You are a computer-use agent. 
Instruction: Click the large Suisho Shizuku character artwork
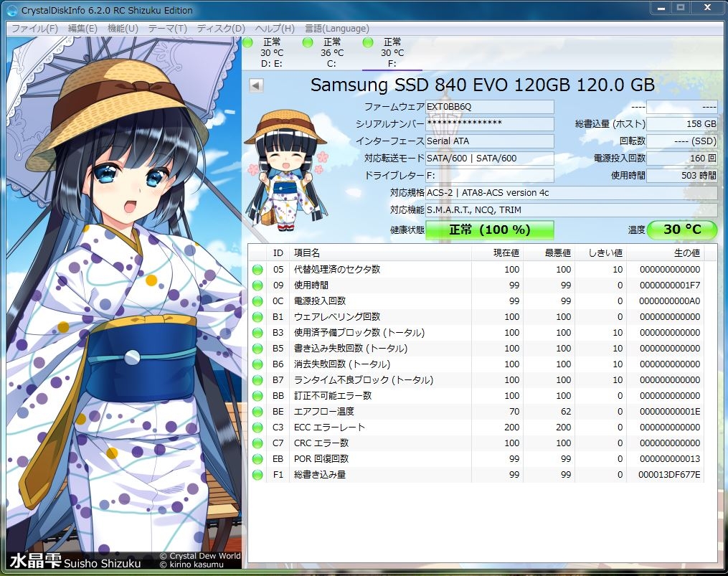(x=123, y=302)
